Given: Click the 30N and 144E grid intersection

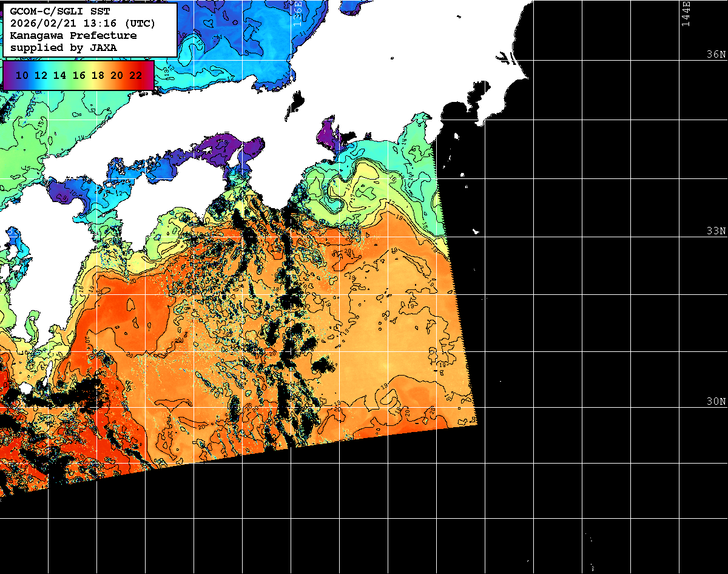Looking at the screenshot, I should pos(679,407).
